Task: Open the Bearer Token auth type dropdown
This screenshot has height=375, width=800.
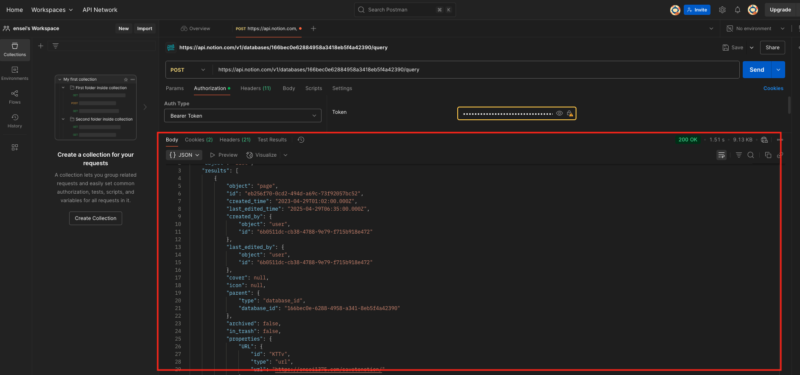Action: pos(243,116)
